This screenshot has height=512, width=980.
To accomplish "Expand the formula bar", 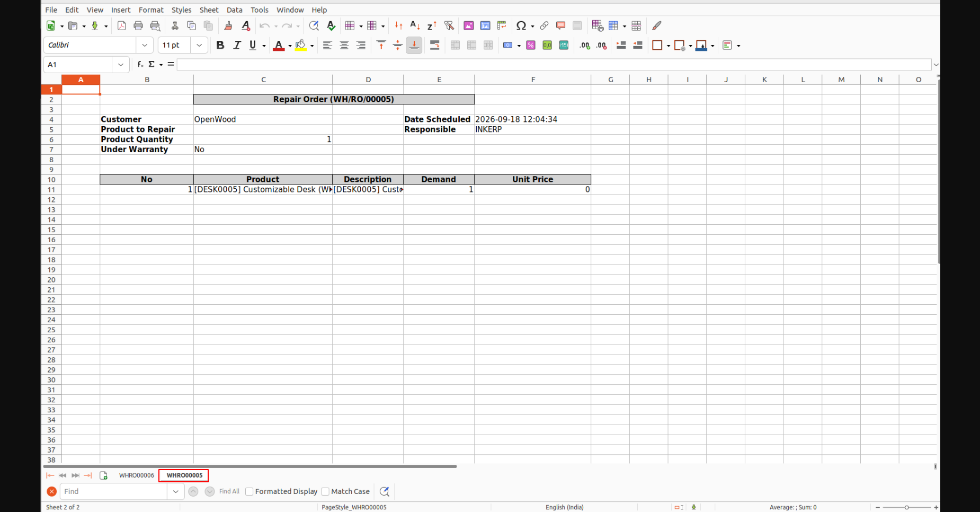I will tap(936, 65).
